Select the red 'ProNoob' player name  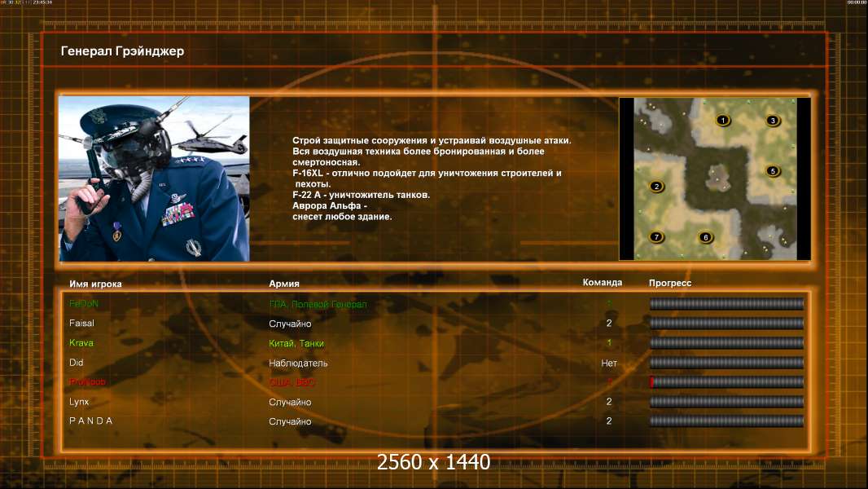(87, 382)
